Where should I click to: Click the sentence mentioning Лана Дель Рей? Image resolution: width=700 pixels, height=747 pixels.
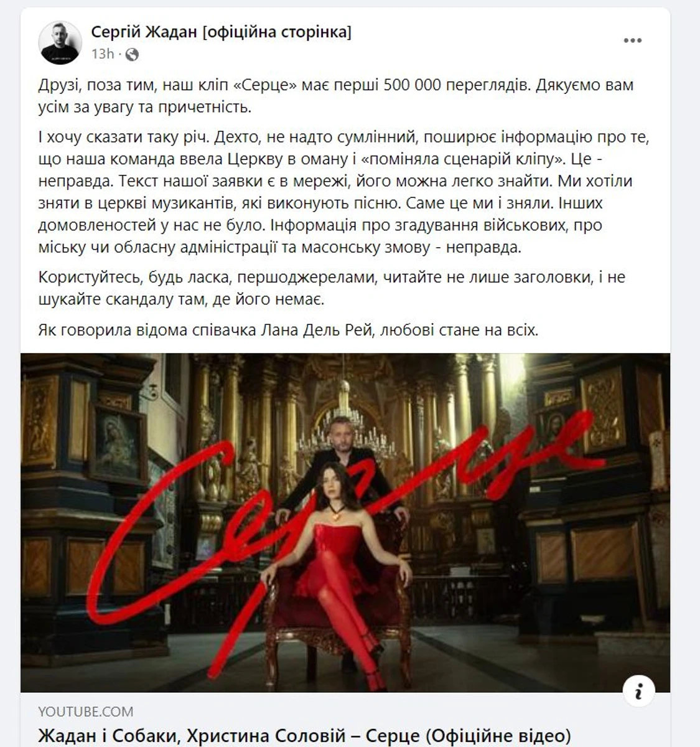(x=288, y=329)
